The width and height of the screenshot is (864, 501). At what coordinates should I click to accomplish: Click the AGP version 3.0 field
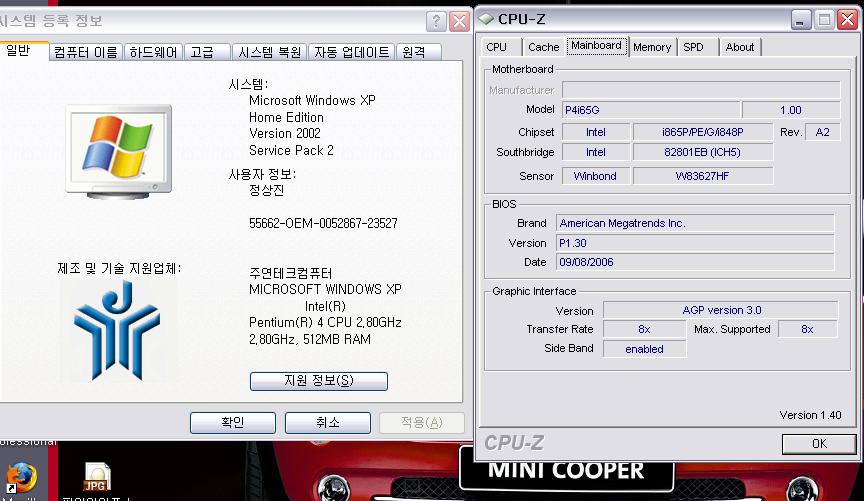[721, 310]
